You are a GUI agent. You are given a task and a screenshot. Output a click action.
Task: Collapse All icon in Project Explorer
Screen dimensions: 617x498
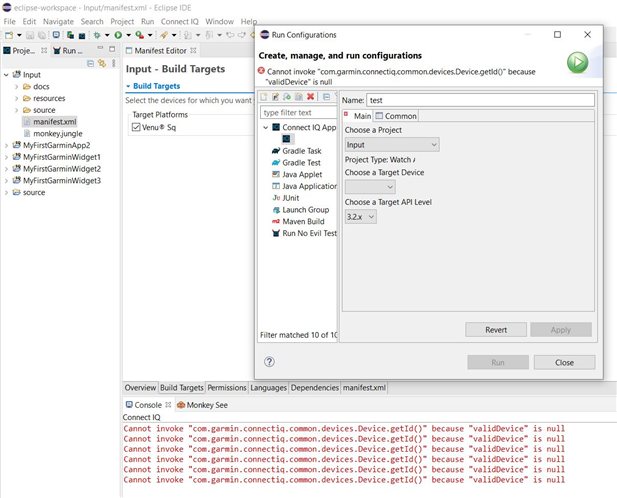click(90, 63)
